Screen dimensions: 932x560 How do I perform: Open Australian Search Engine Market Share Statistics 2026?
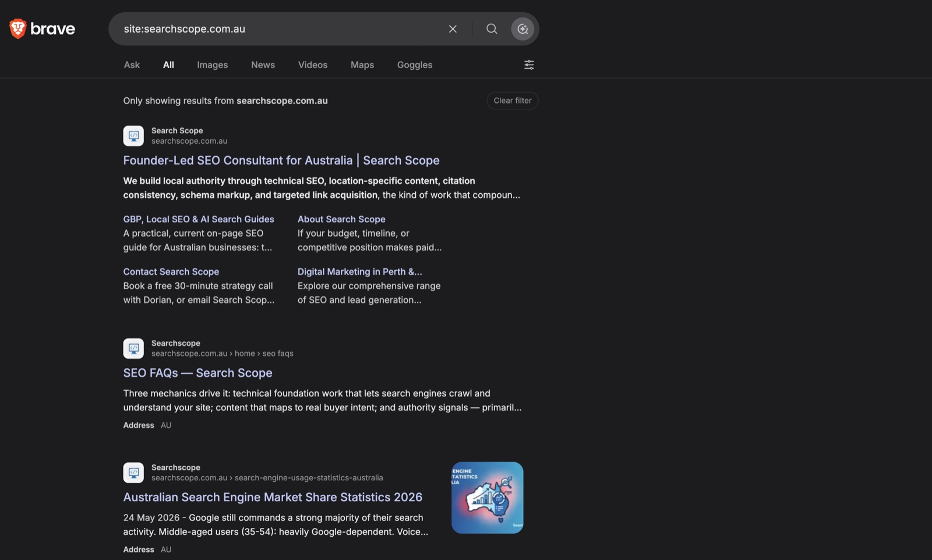coord(273,497)
